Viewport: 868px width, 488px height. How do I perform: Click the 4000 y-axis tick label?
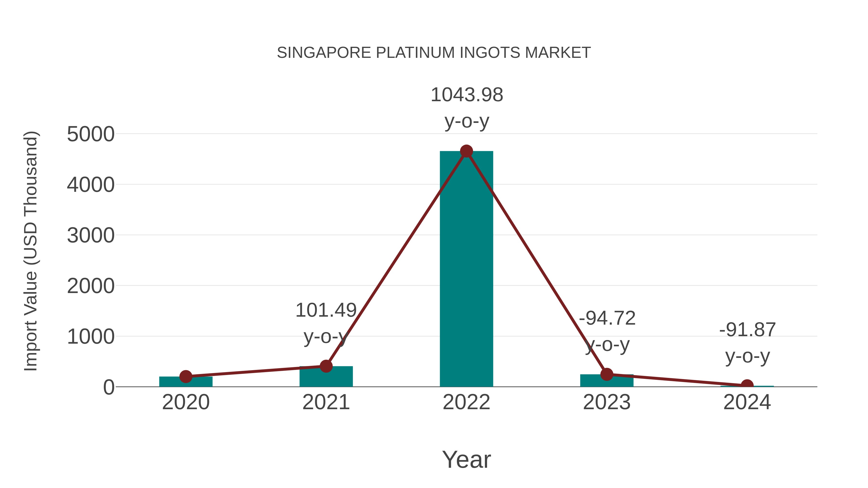pos(91,185)
